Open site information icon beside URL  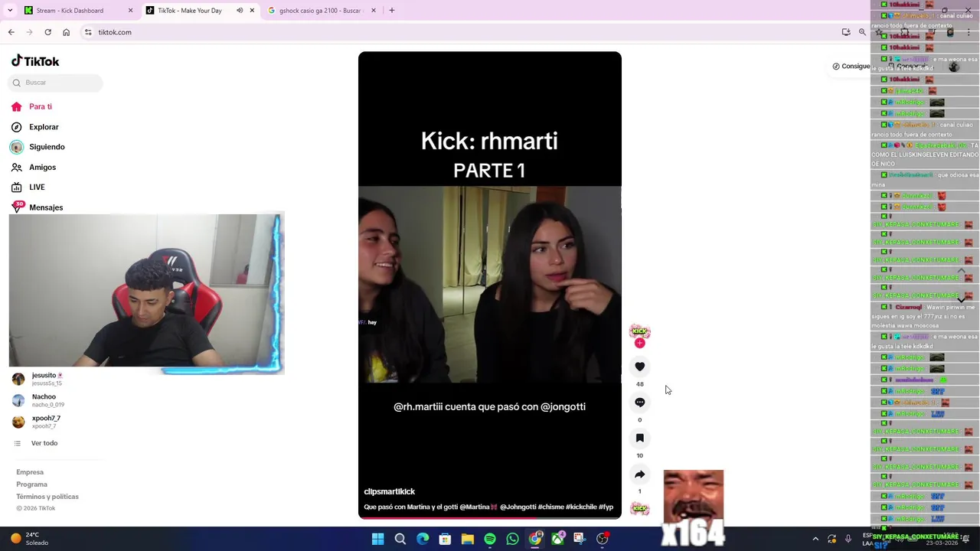(x=88, y=32)
